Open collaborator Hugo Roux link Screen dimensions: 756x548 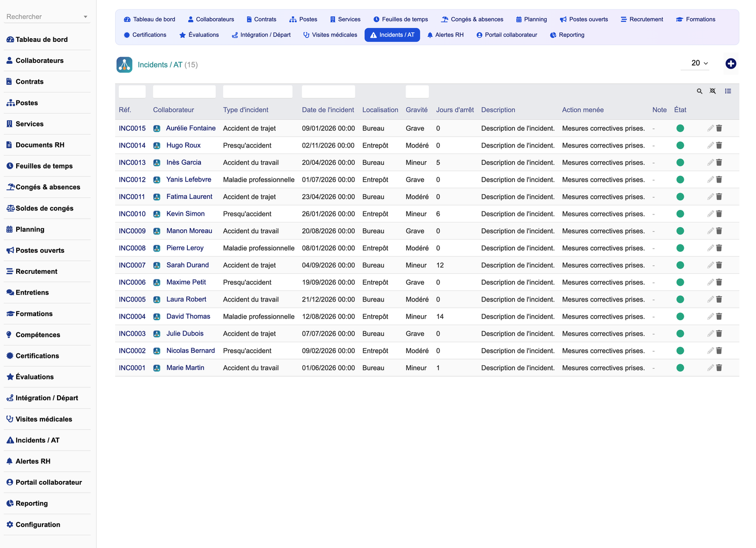184,146
